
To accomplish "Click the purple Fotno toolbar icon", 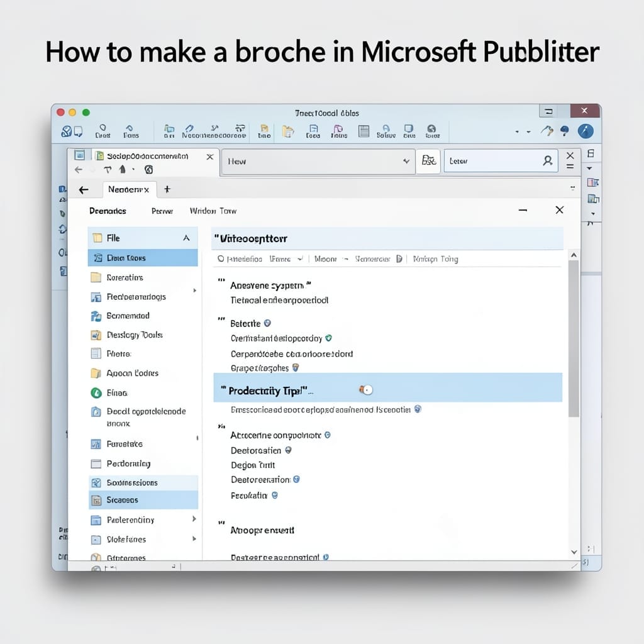I will tap(339, 131).
